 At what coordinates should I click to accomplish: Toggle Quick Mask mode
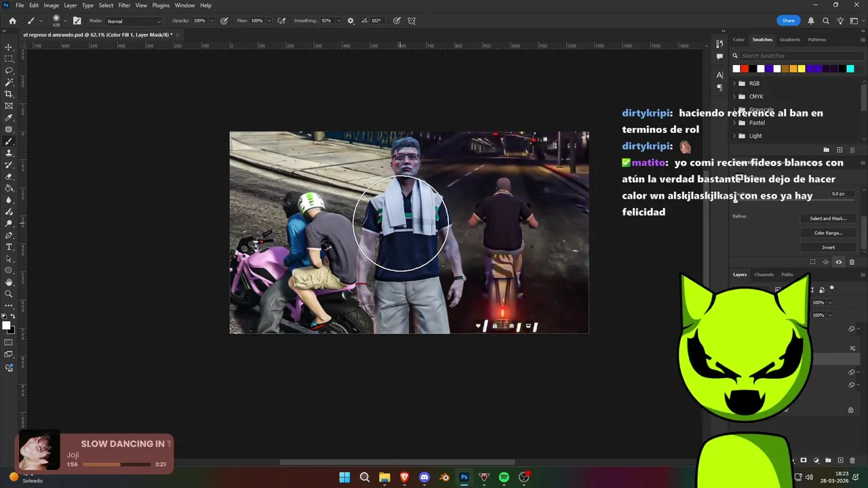point(9,343)
